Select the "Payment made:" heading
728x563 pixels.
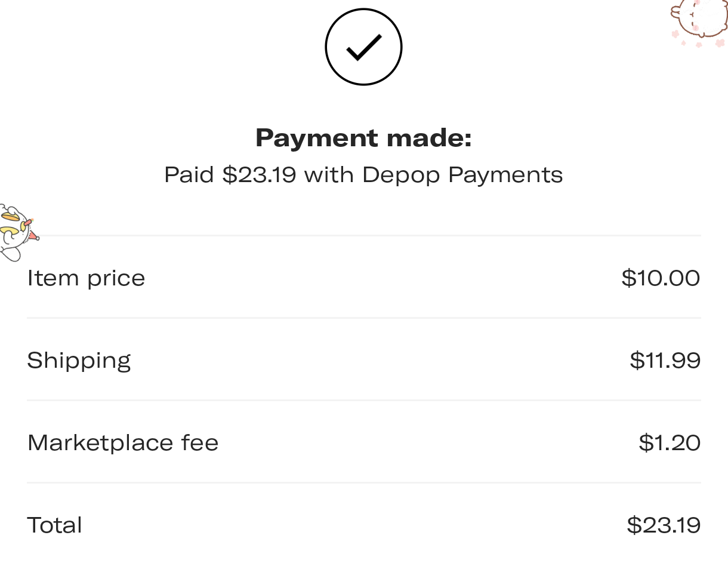(363, 138)
